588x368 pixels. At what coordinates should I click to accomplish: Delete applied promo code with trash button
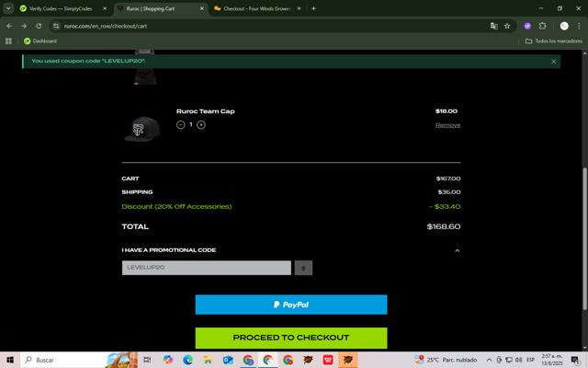303,268
